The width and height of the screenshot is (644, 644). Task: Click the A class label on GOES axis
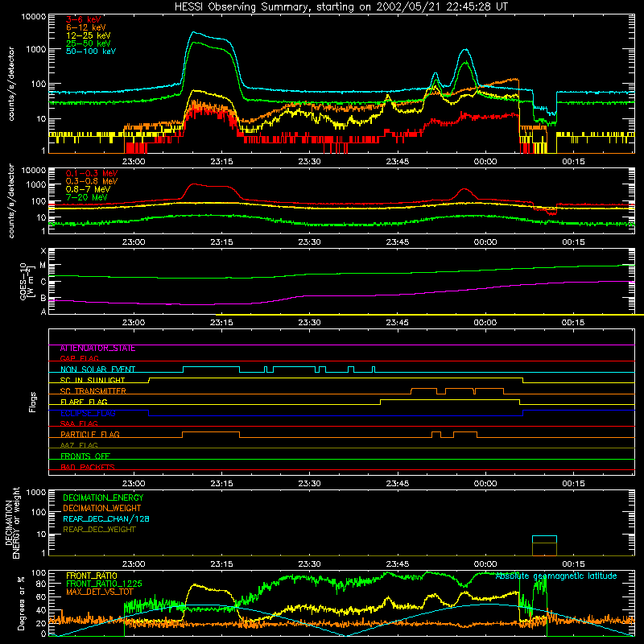point(43,312)
